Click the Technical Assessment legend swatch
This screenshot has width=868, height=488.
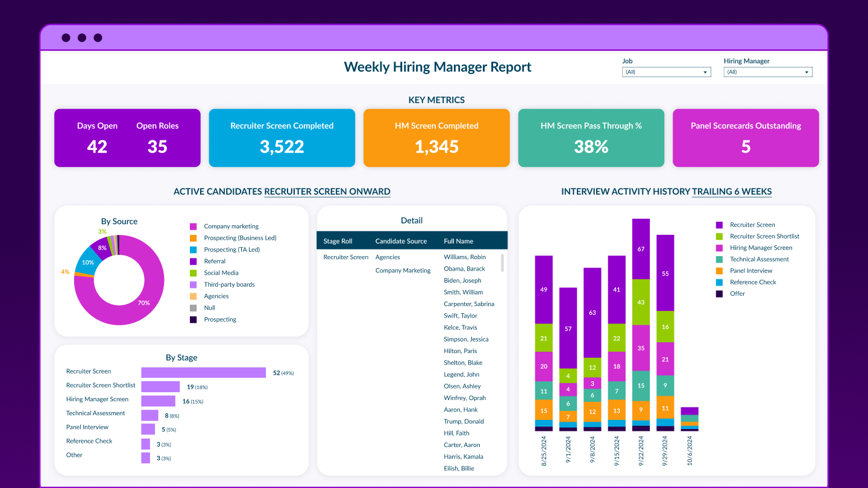[x=719, y=259]
